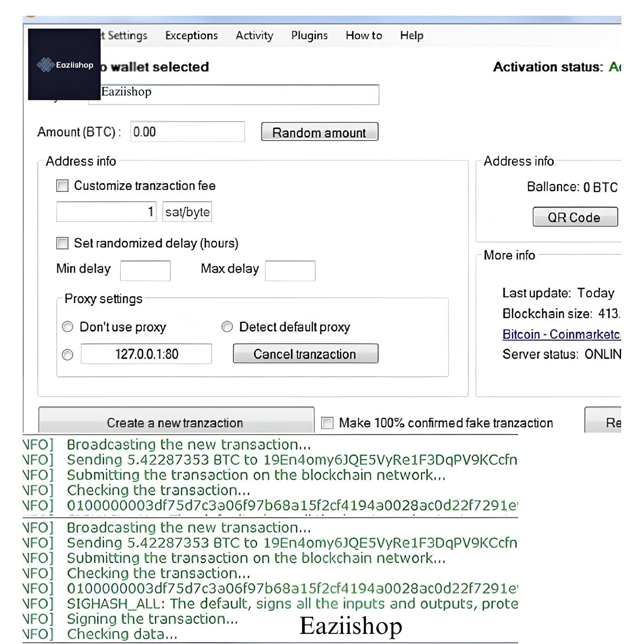
Task: Click Create a new tranzaction button
Action: pos(176,420)
